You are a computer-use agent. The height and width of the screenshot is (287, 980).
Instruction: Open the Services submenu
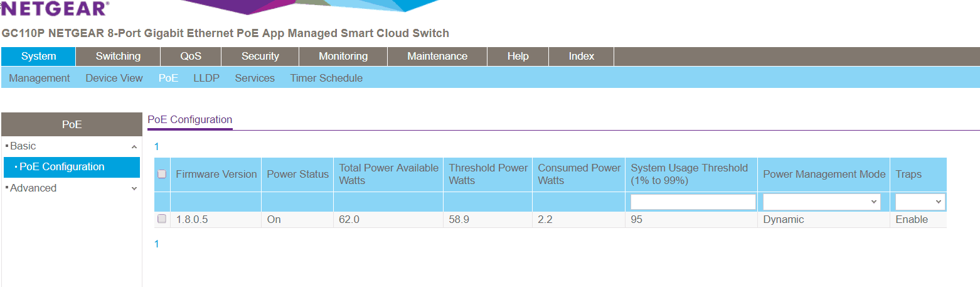pos(255,78)
